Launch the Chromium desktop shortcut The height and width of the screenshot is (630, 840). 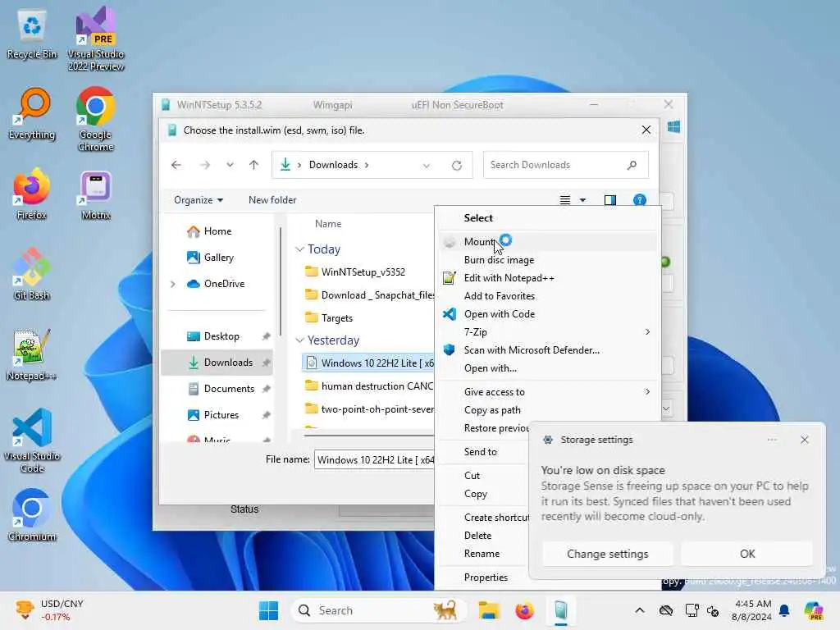[32, 515]
